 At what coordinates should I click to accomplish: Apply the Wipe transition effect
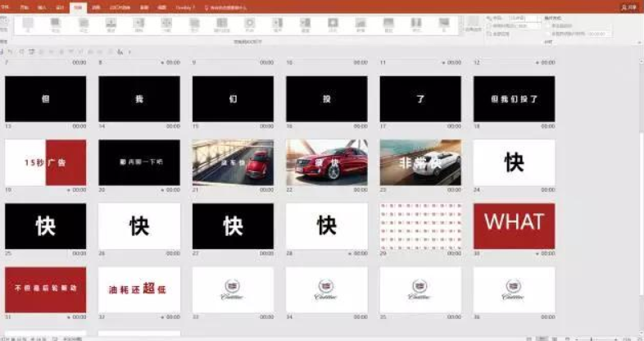[138, 25]
